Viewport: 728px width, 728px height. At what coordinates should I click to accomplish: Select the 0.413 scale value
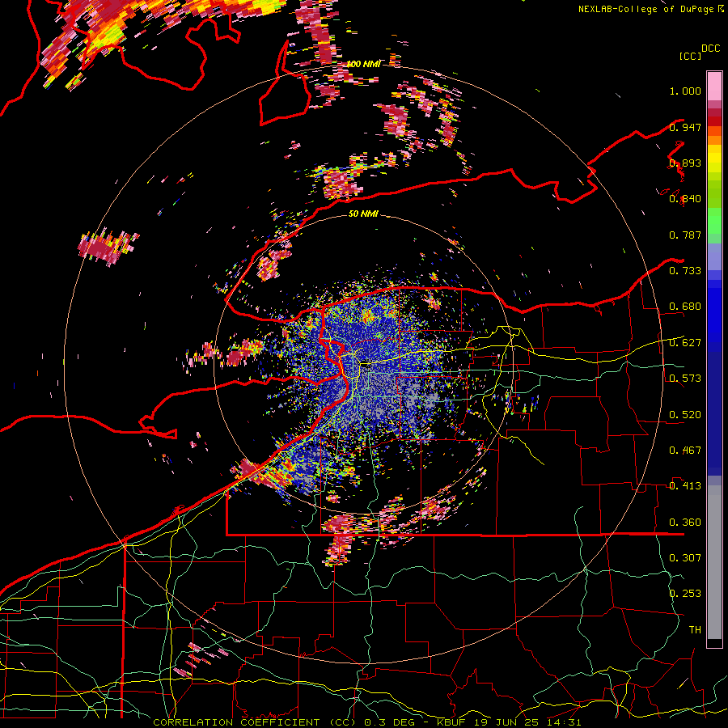(x=685, y=486)
